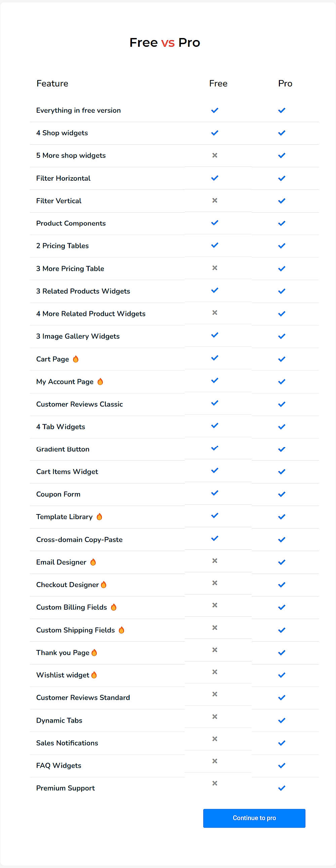Select the fire emoji next to Checkout Designer
Viewport: 336px width, 868px height.
pyautogui.click(x=104, y=584)
